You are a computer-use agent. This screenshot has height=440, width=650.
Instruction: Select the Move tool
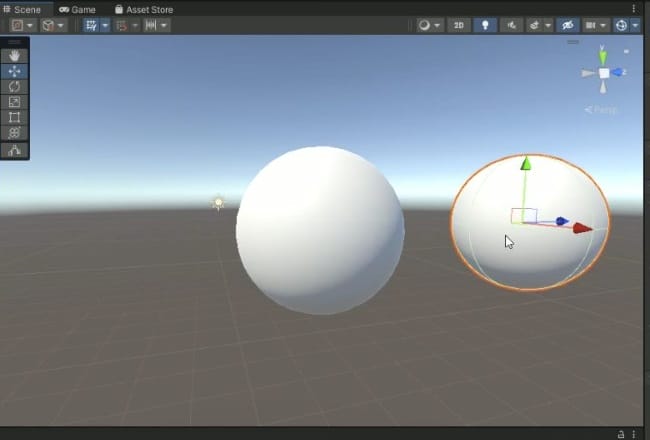[x=15, y=71]
